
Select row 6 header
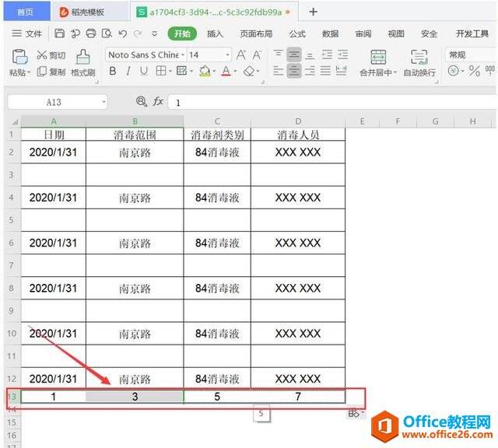tap(12, 243)
